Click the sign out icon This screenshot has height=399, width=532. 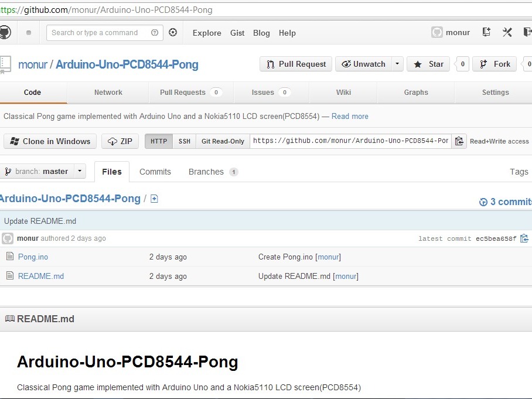[x=527, y=32]
